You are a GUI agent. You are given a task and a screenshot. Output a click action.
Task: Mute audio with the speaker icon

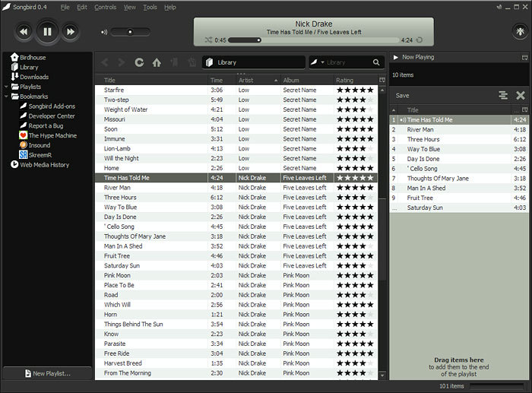(104, 32)
